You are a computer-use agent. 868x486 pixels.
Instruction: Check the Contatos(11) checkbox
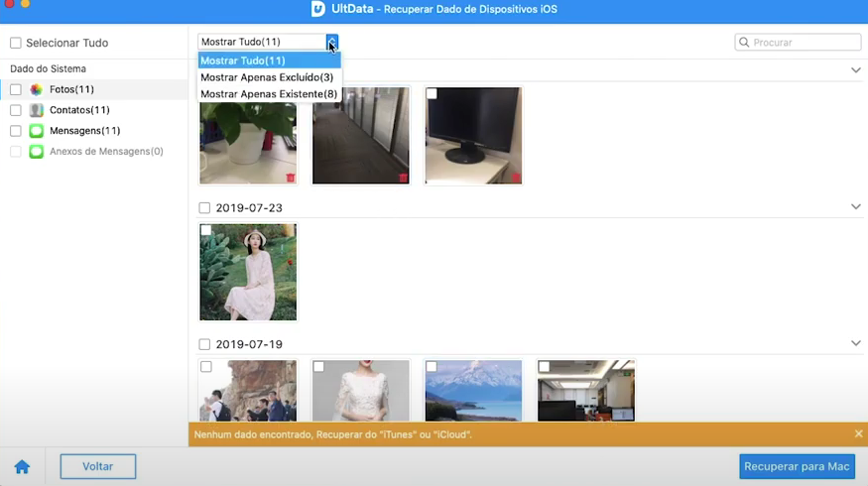coord(16,110)
